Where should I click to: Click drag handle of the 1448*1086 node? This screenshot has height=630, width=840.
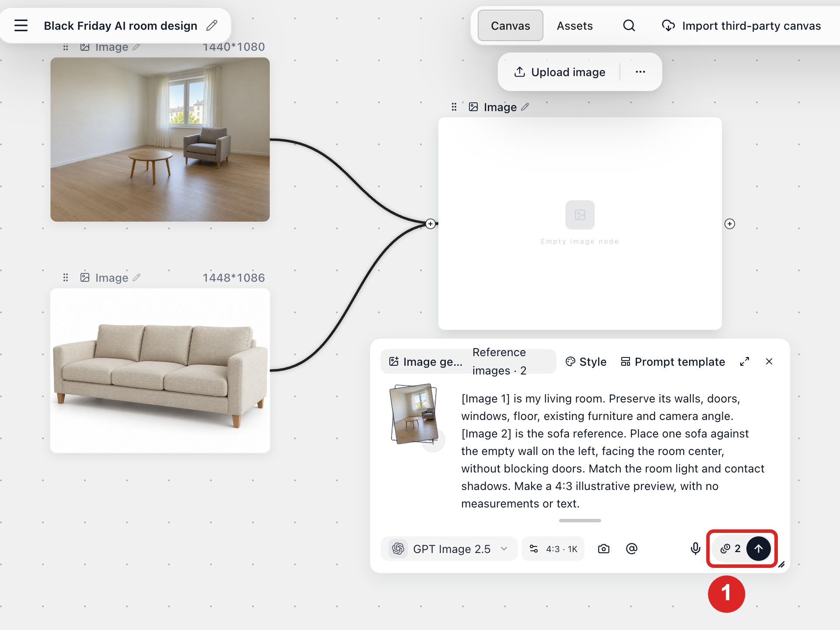66,277
